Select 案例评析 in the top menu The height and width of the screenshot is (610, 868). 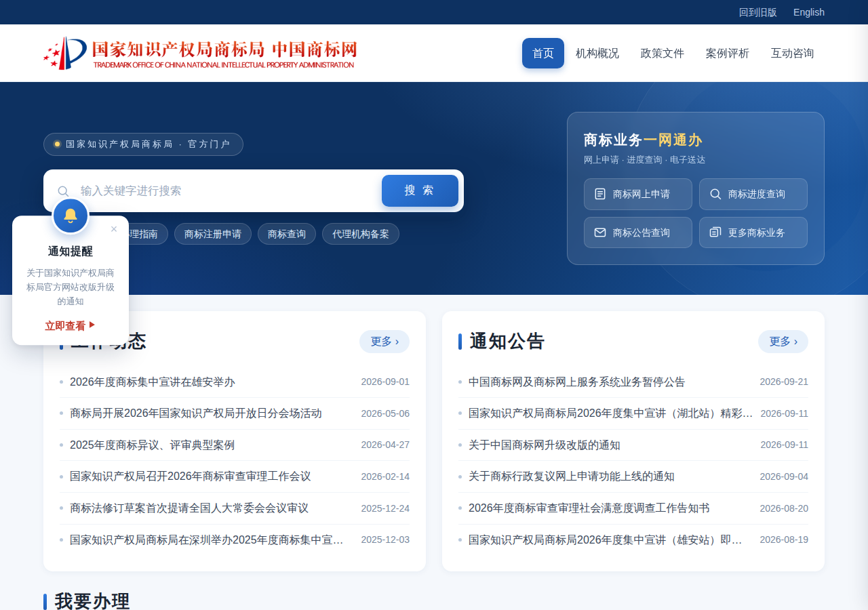pos(728,53)
